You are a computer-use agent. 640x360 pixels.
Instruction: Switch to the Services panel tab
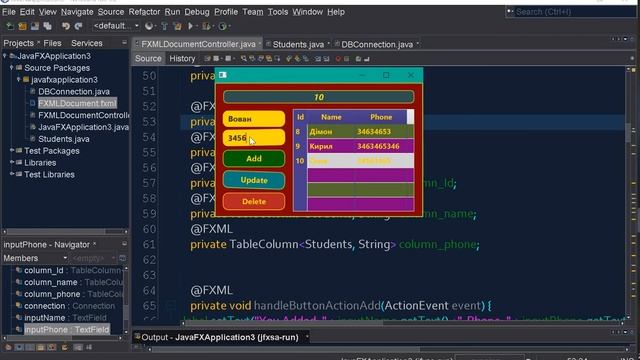[87, 43]
